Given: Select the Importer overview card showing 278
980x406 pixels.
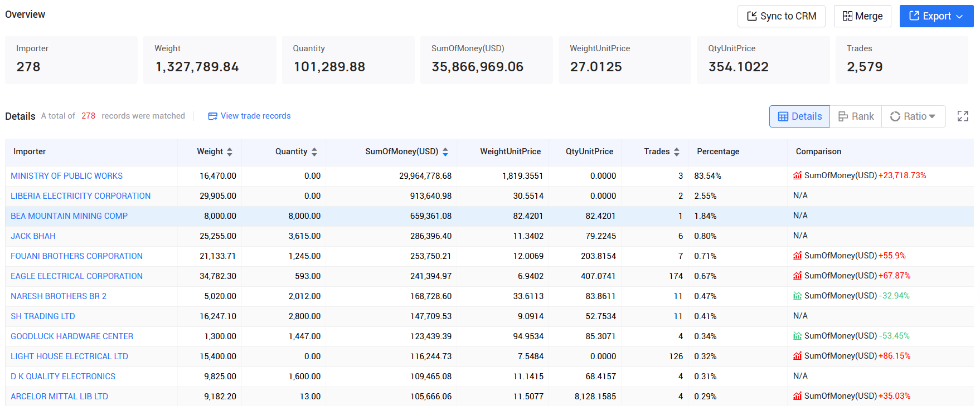Looking at the screenshot, I should pos(71,60).
